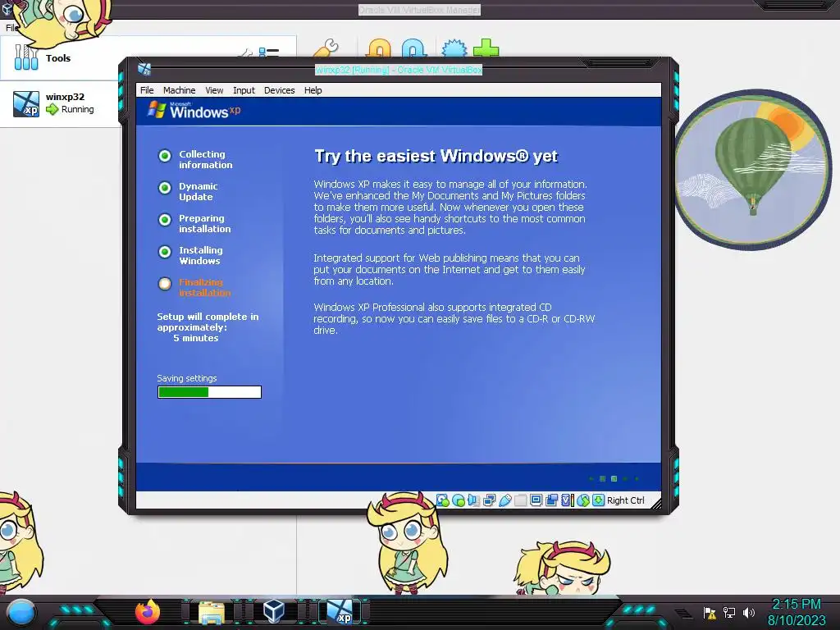Click the blue Export appliance icon
The height and width of the screenshot is (630, 840).
(x=414, y=48)
